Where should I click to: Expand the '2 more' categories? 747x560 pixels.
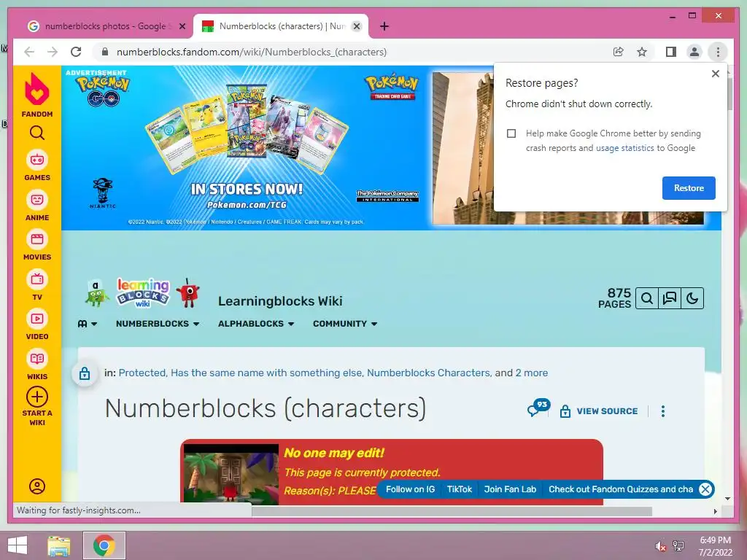[531, 373]
